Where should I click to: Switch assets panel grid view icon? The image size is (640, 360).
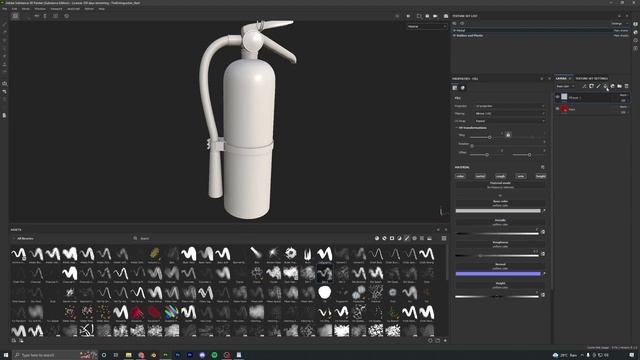[444, 238]
